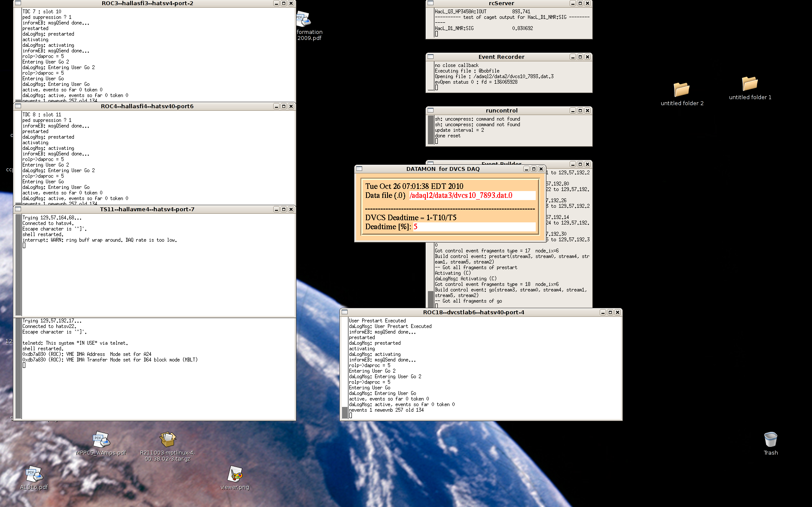Open the window menu icon of ROC4 terminal

click(x=18, y=106)
